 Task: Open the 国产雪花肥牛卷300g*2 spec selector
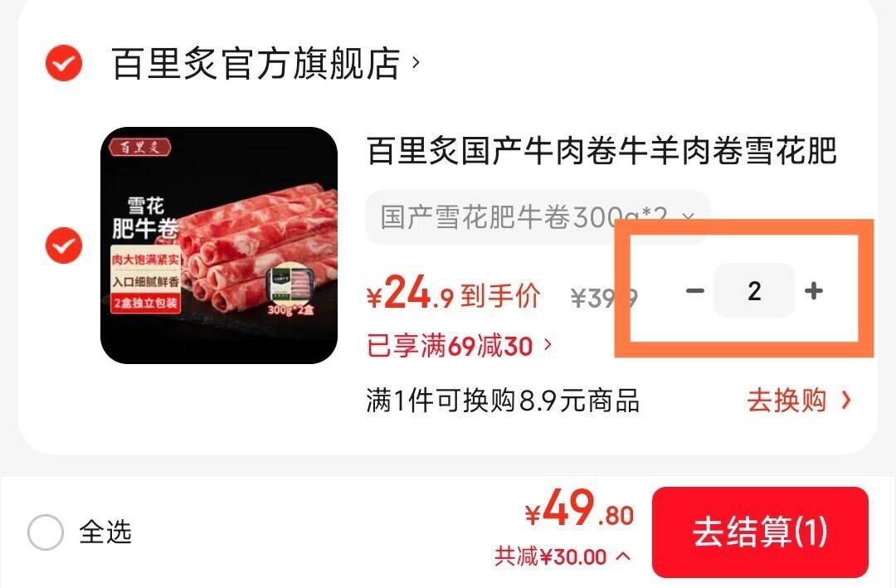537,217
